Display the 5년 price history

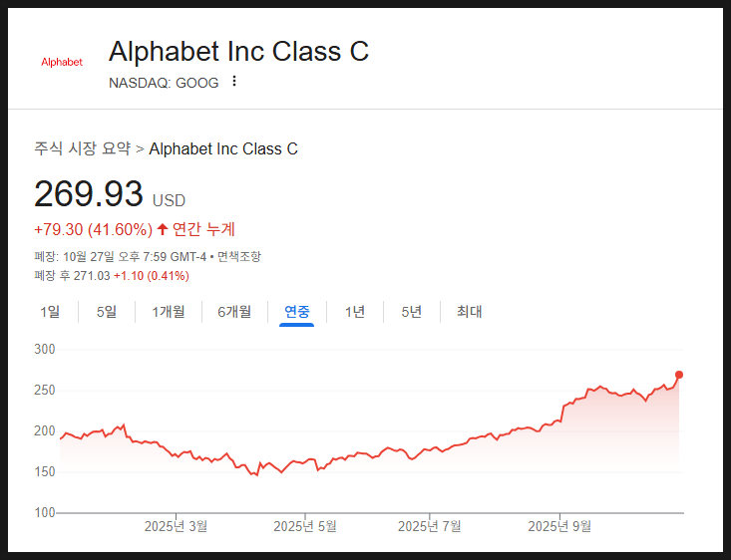pos(412,312)
